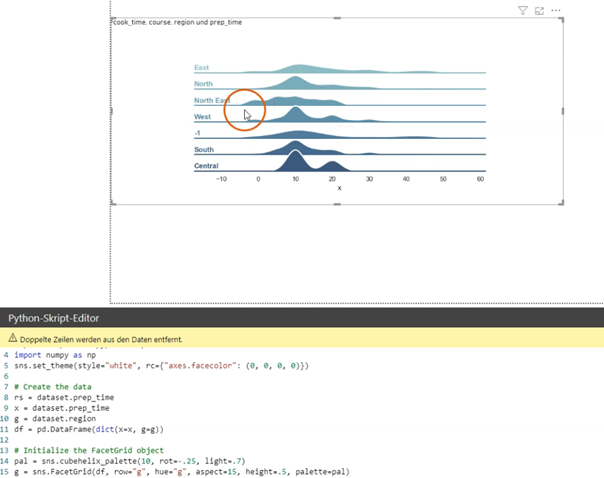Image resolution: width=604 pixels, height=478 pixels.
Task: Click line number 6 in the editor
Action: tap(6, 376)
